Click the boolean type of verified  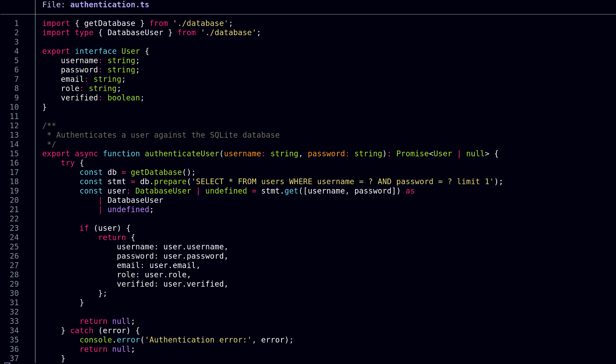click(x=123, y=98)
